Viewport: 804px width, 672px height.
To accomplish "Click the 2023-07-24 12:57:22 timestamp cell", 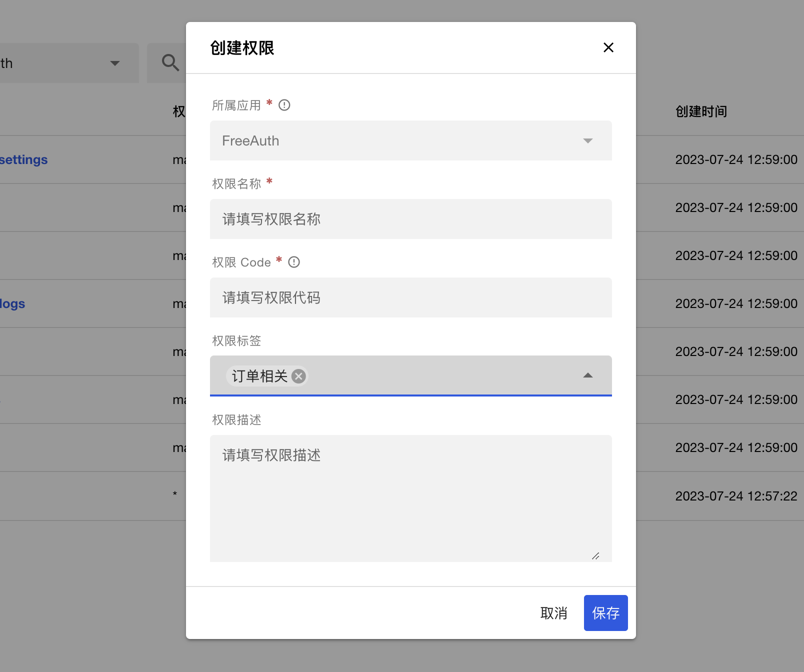I will pos(736,496).
